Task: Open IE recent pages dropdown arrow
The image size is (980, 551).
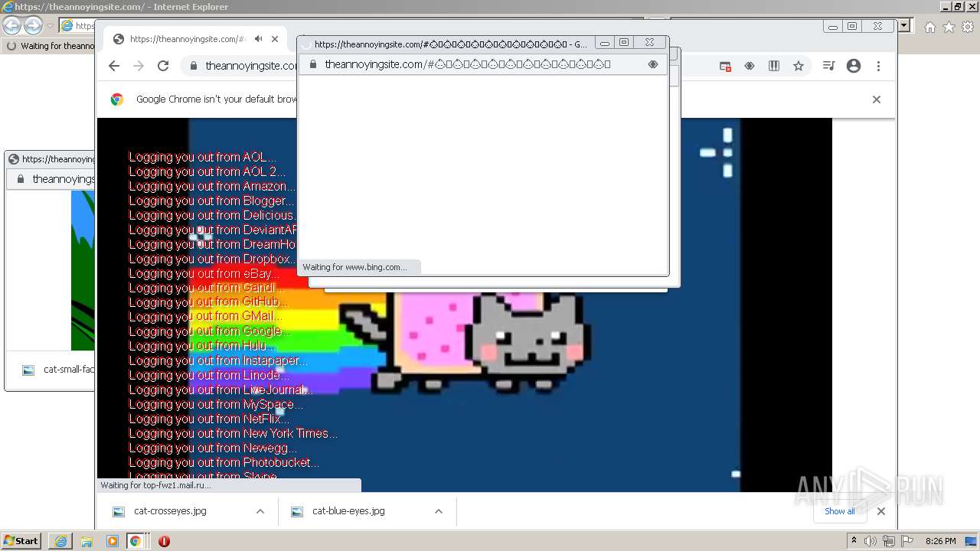Action: (50, 26)
